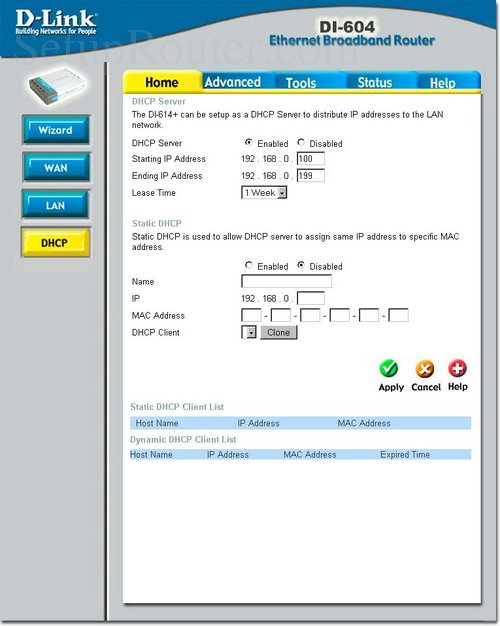Click the Ending IP Address field
500x626 pixels.
[x=311, y=176]
